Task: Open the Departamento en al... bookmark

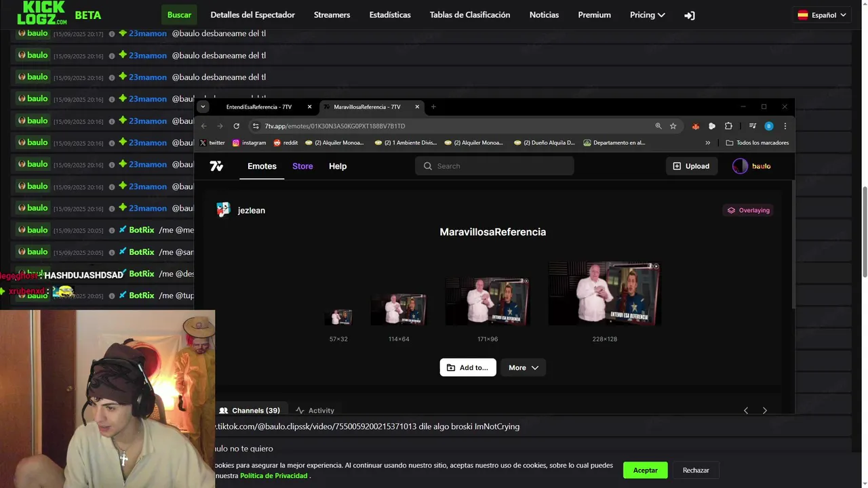Action: (x=614, y=143)
